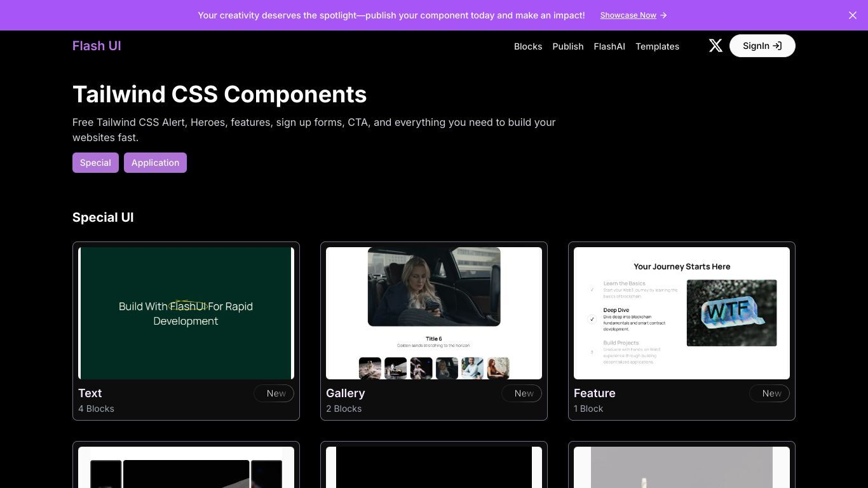Viewport: 868px width, 488px height.
Task: Open the Templates nav item
Action: (657, 46)
